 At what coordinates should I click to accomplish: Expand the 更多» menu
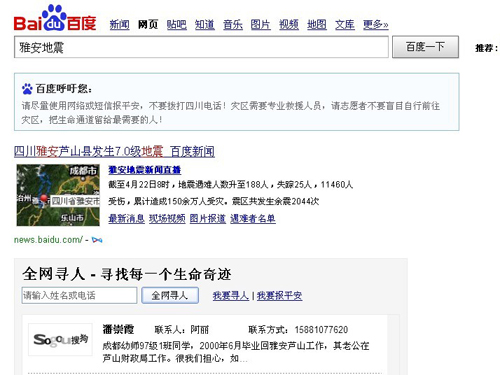point(376,24)
